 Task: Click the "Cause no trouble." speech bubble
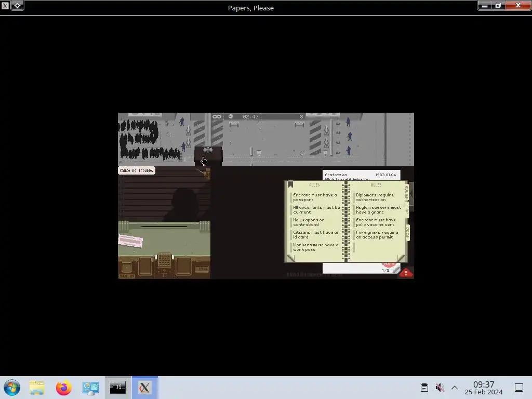pyautogui.click(x=137, y=170)
